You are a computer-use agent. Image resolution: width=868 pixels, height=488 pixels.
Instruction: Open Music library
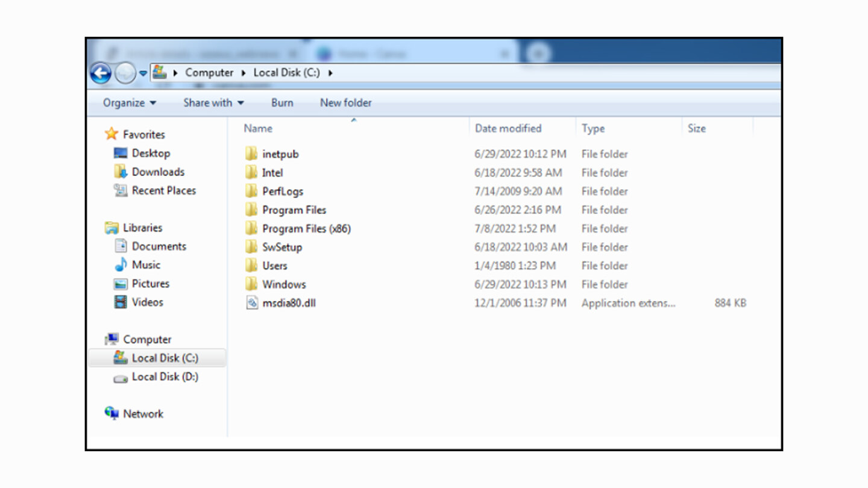146,265
